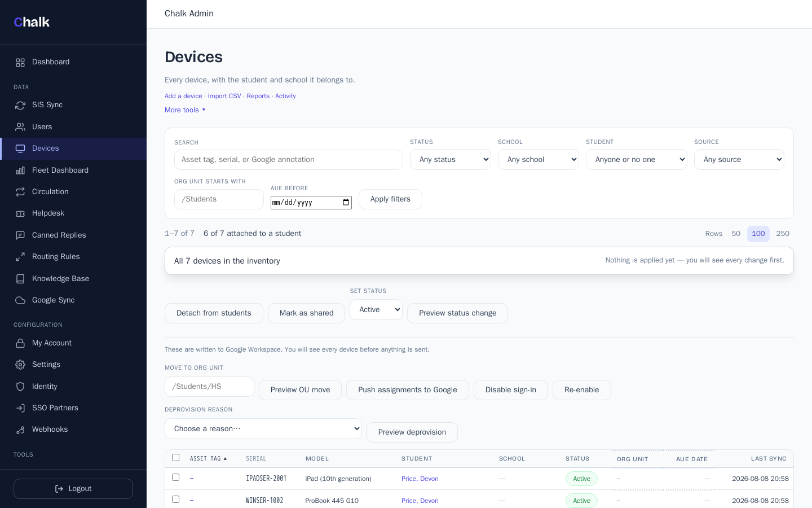
Task: Click the Fleet Dashboard chart icon
Action: pos(20,170)
